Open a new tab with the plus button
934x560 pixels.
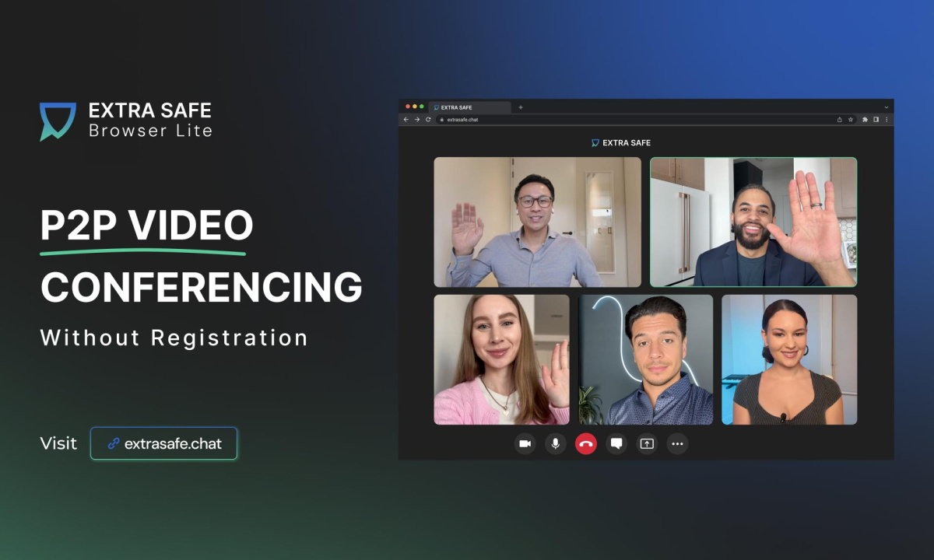[521, 107]
